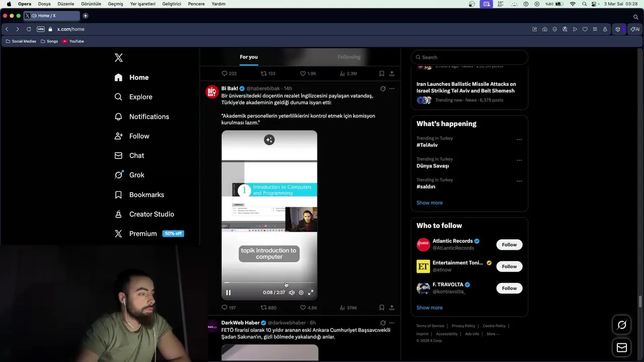Open more options on Bi Bak! post
644x362 pixels.
pyautogui.click(x=392, y=88)
